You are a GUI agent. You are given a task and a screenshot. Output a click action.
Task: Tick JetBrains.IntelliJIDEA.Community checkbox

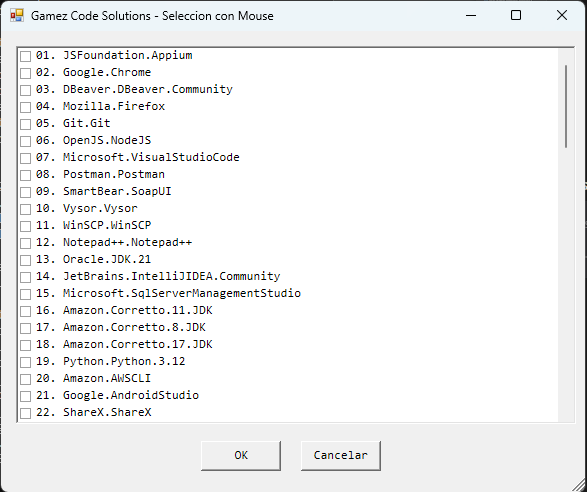tap(25, 277)
